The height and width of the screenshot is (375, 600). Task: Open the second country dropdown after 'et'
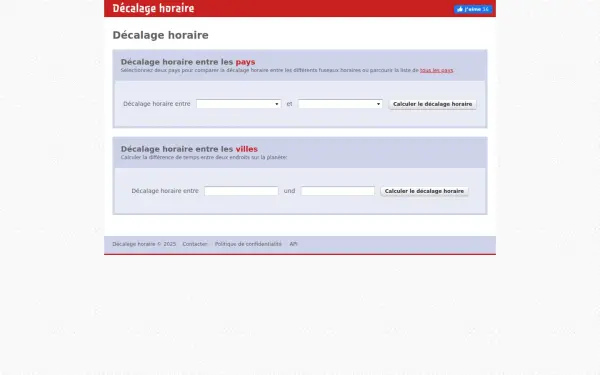pos(340,104)
